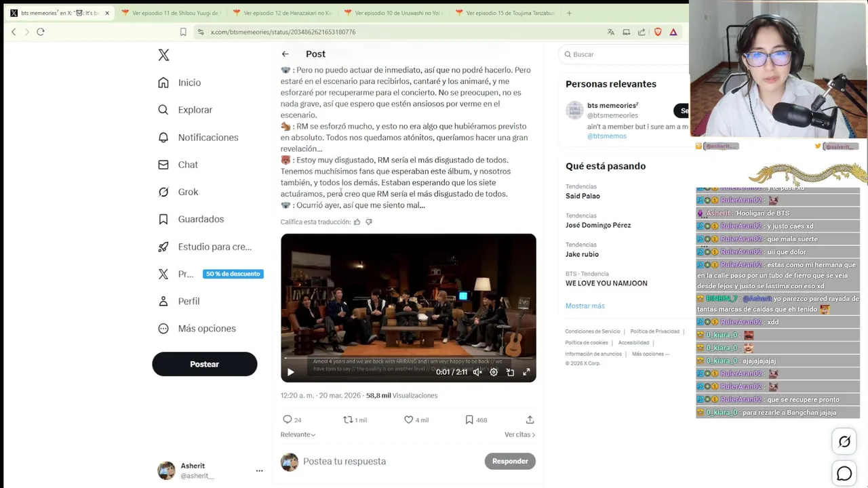This screenshot has height=488, width=868.
Task: Open Said Palao trend
Action: (x=583, y=196)
